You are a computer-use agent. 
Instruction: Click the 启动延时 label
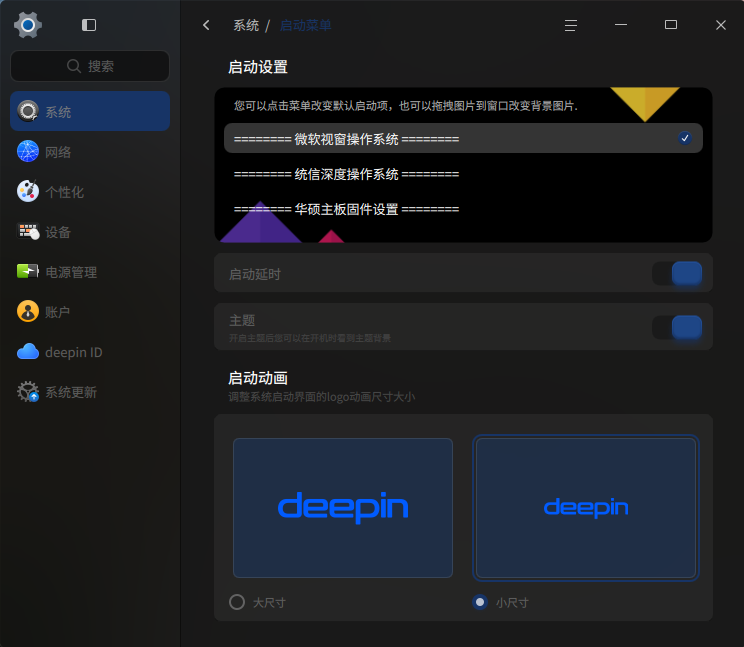pyautogui.click(x=255, y=274)
